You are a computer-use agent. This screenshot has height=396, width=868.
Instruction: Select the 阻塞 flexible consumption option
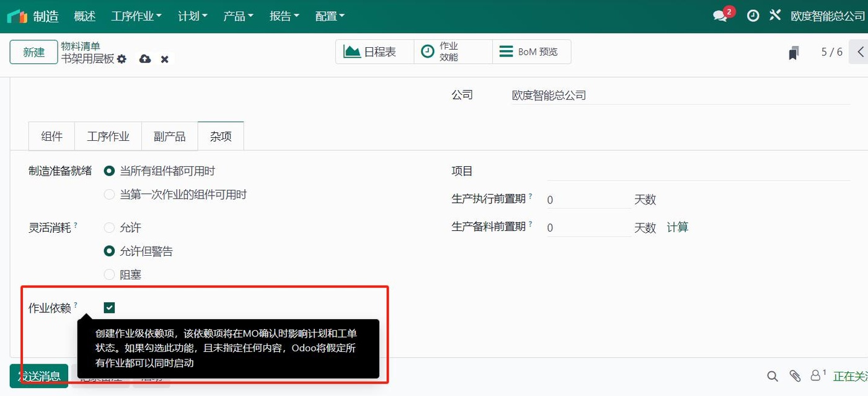click(x=109, y=274)
